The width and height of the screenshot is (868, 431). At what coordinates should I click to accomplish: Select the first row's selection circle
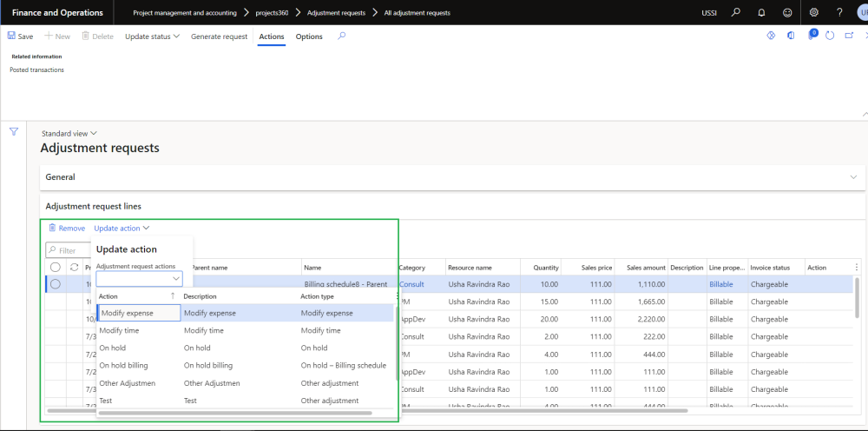pos(56,284)
